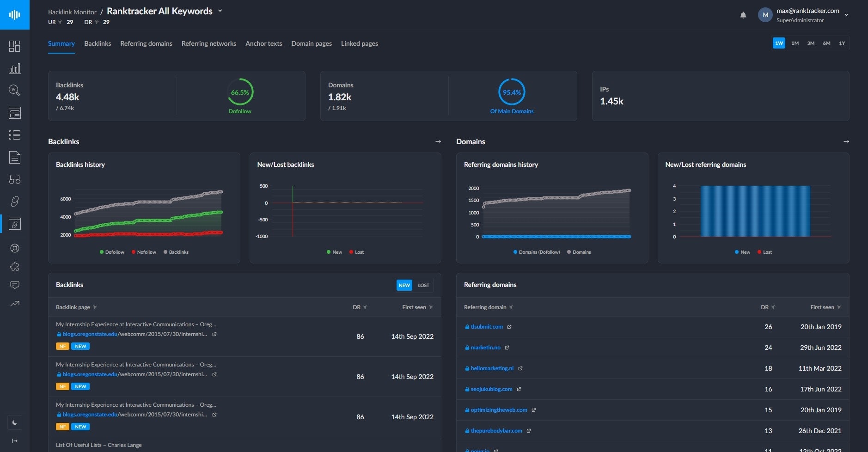Open external link icon for marketin.no
The image size is (868, 452).
[507, 348]
